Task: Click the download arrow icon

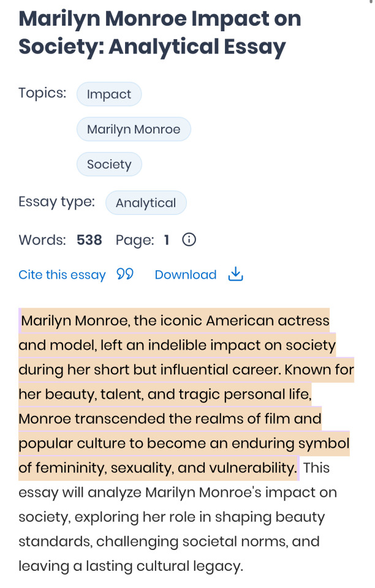Action: tap(236, 274)
